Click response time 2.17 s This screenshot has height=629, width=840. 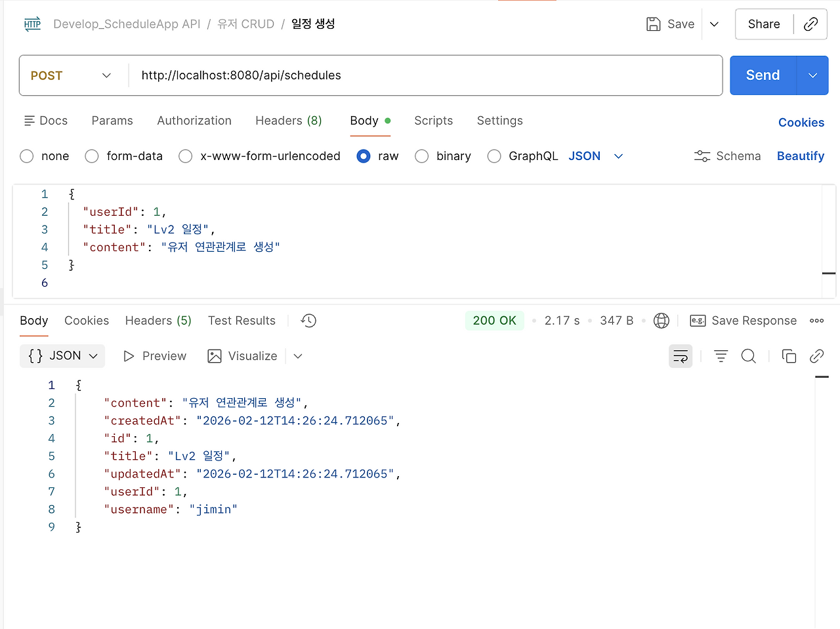click(562, 321)
